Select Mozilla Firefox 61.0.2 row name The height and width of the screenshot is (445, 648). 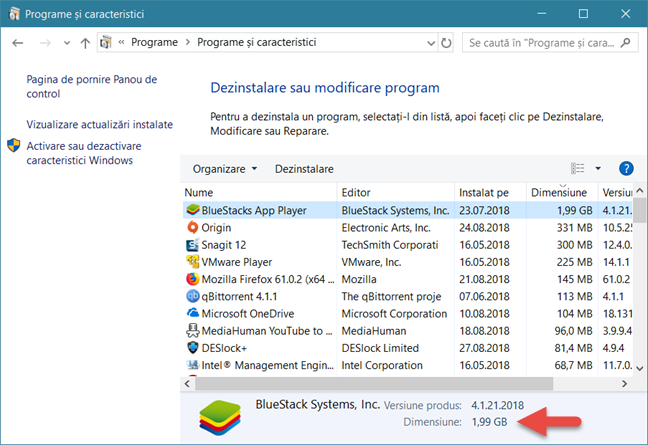268,279
